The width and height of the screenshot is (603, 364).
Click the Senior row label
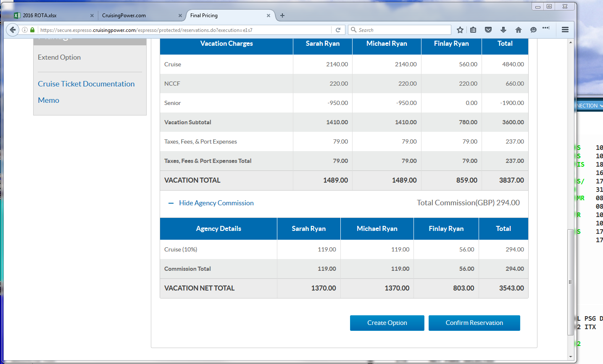pos(173,103)
